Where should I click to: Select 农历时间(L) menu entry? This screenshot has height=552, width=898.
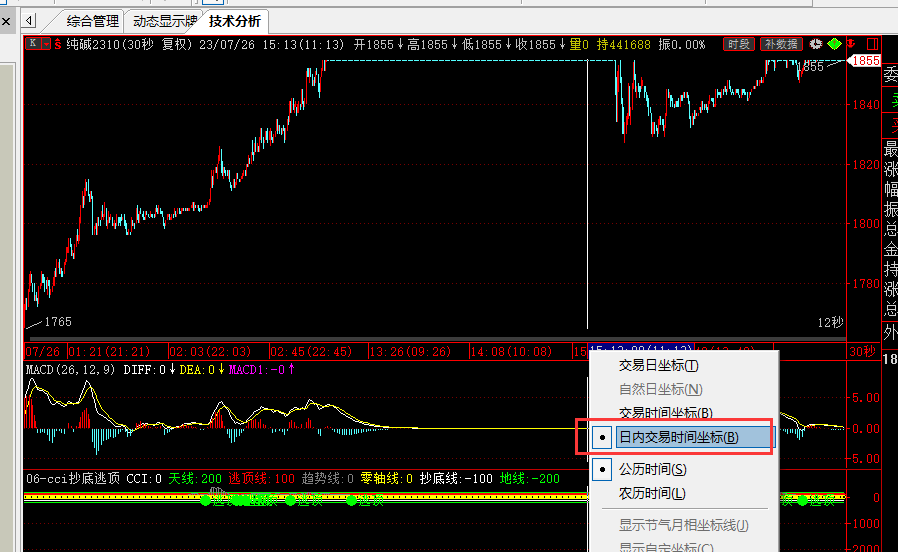coord(652,493)
